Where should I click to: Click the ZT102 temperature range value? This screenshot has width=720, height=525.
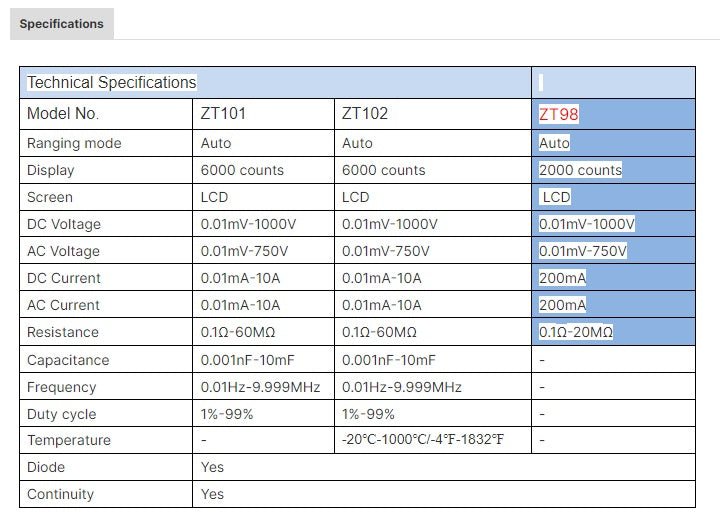[423, 440]
